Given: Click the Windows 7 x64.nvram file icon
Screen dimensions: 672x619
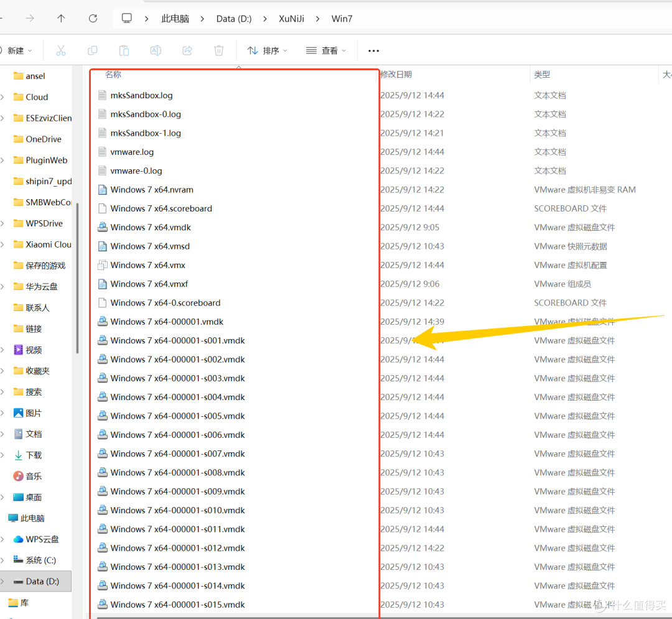Looking at the screenshot, I should [x=102, y=189].
